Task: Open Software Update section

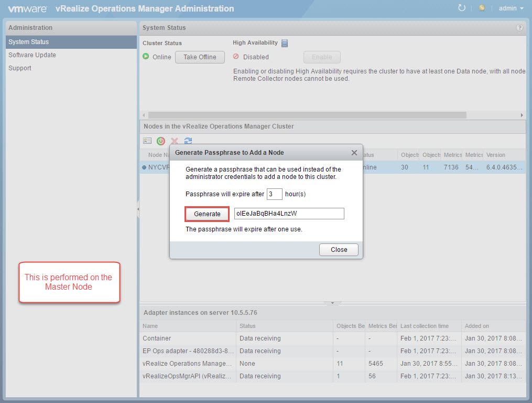Action: pos(32,55)
